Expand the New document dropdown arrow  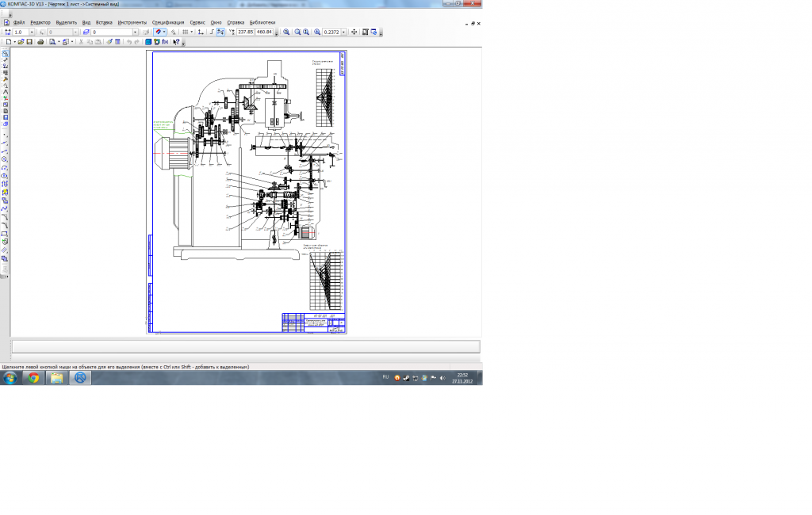point(15,42)
